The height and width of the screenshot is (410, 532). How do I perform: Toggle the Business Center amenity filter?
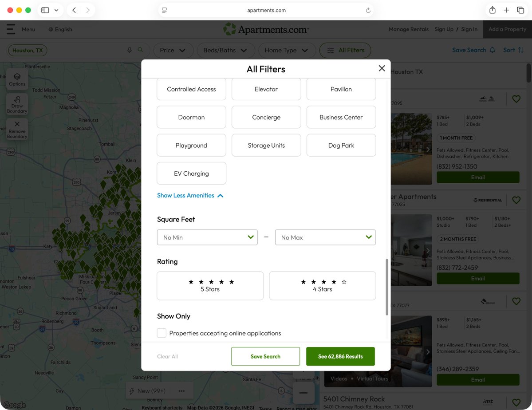click(x=341, y=117)
